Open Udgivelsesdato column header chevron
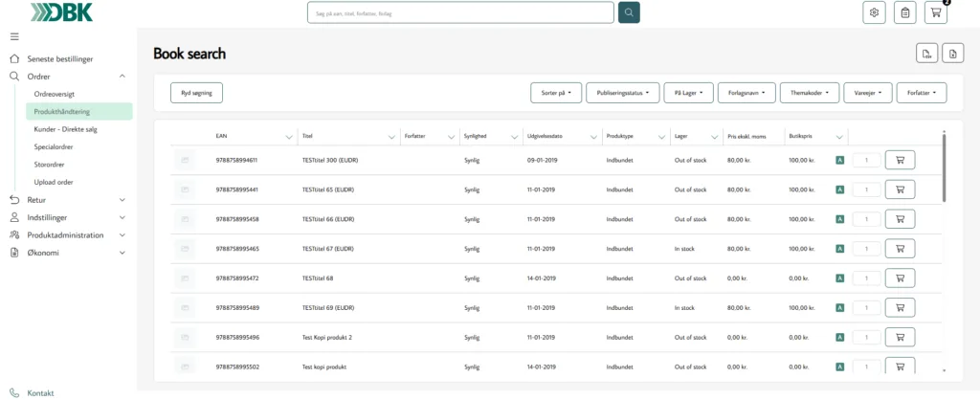980x400 pixels. click(593, 137)
